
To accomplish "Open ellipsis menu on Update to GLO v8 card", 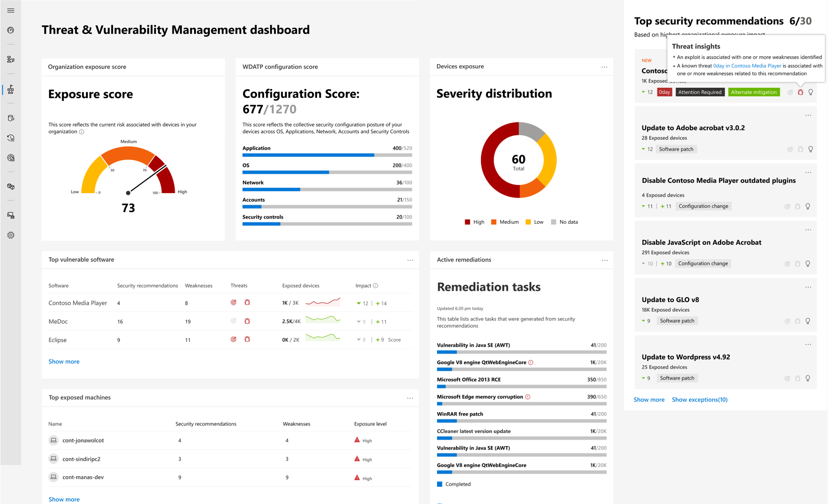I will click(808, 287).
